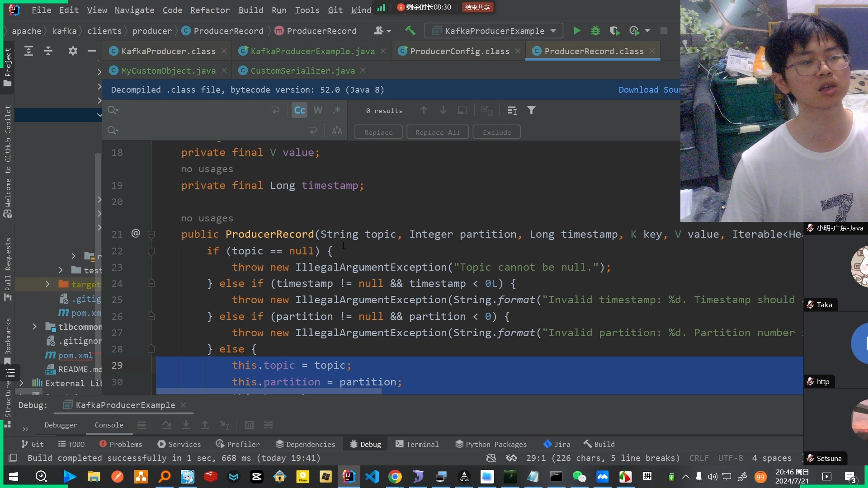The width and height of the screenshot is (868, 488).
Task: Toggle whole words W option
Action: [x=318, y=110]
